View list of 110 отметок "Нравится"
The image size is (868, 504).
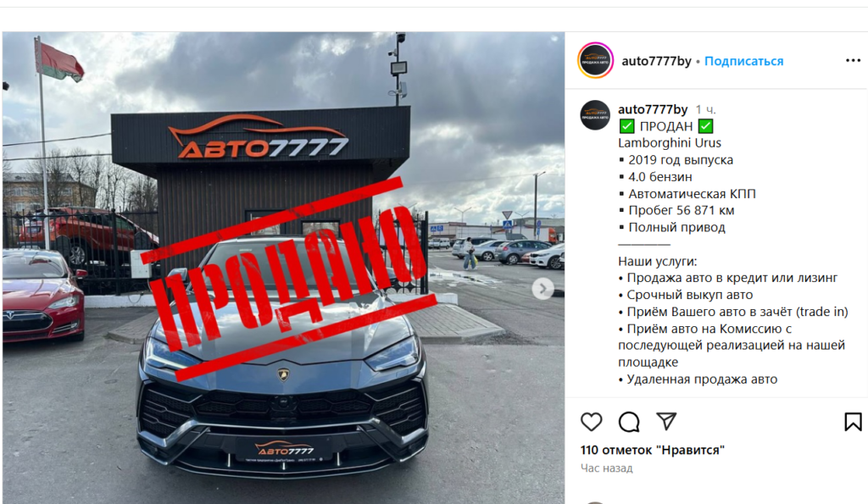coord(653,450)
